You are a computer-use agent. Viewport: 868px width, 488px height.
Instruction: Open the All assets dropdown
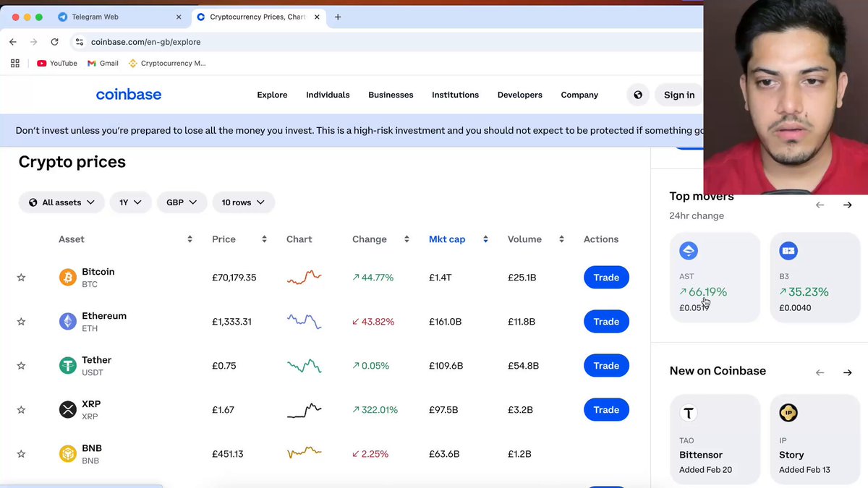click(x=61, y=202)
